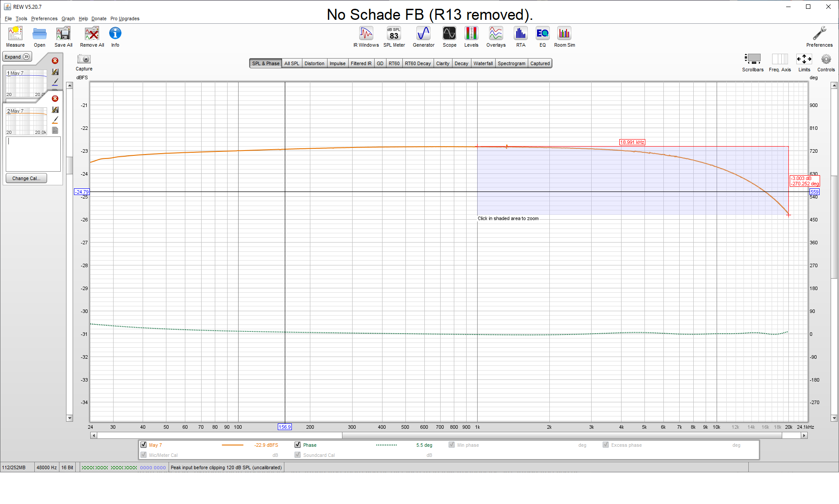Switch to the Distortion tab
The height and width of the screenshot is (504, 839).
click(314, 63)
